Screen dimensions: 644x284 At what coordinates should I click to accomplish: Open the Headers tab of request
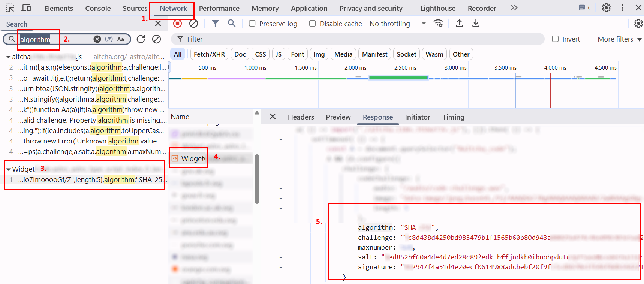301,117
